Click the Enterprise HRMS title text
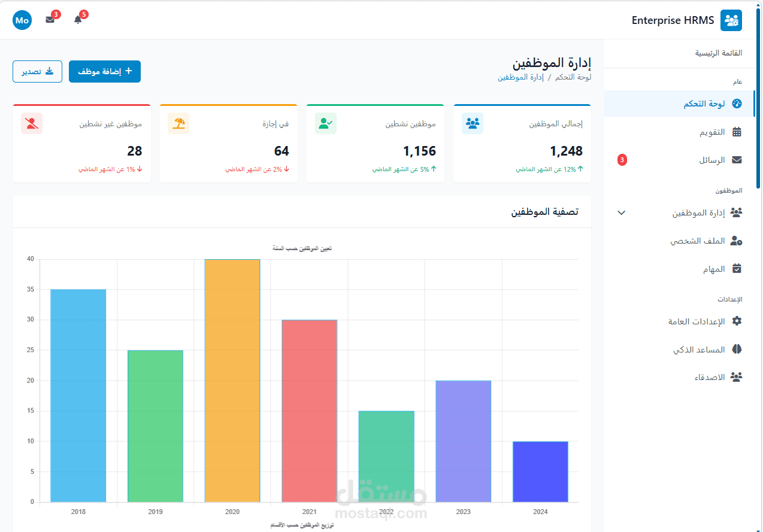 click(x=673, y=20)
